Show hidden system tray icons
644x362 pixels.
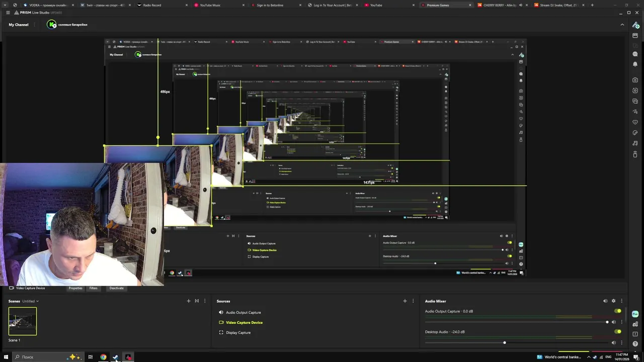589,357
